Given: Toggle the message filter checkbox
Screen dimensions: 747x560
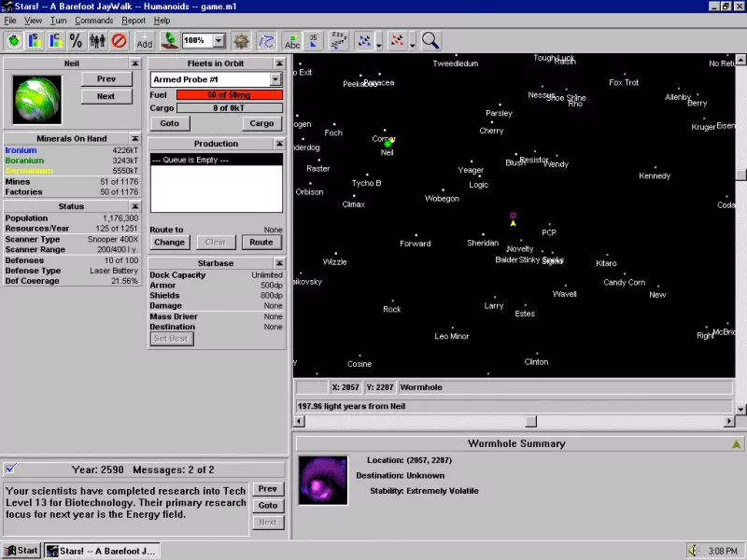Looking at the screenshot, I should (11, 469).
